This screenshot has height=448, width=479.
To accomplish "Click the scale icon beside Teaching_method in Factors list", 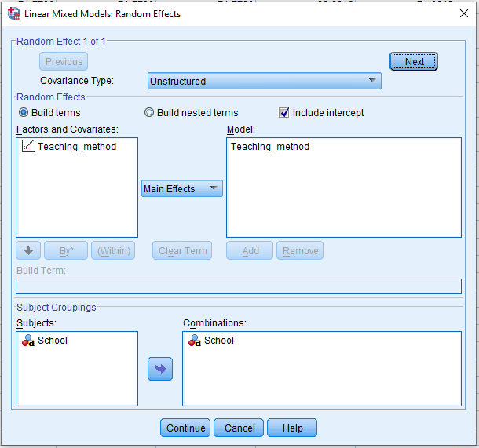I will 27,147.
